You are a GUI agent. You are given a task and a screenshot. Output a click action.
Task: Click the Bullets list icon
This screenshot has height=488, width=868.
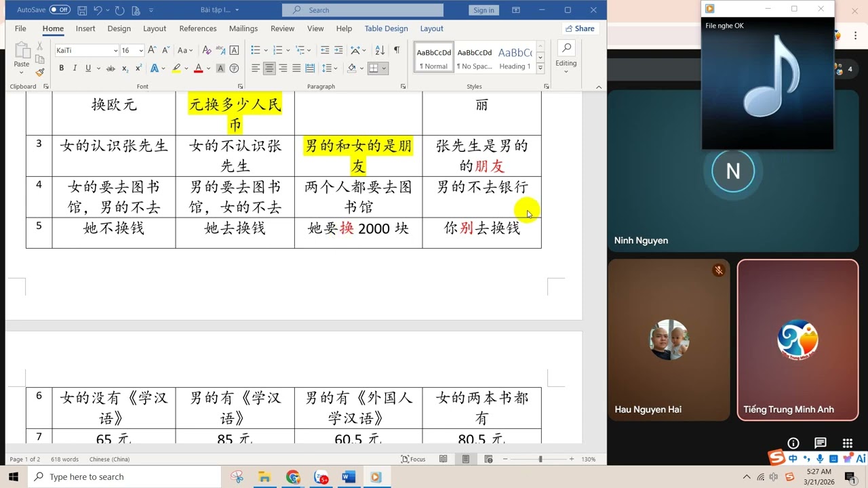255,50
